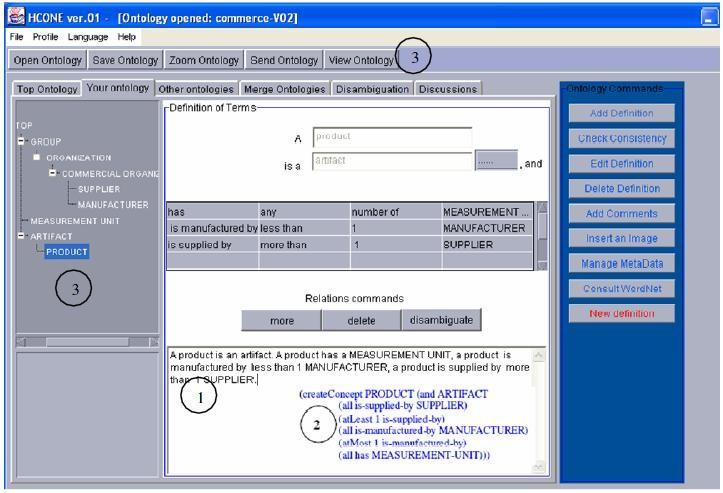The width and height of the screenshot is (723, 493).
Task: Click the tree panel scroll left arrow
Action: (21, 342)
